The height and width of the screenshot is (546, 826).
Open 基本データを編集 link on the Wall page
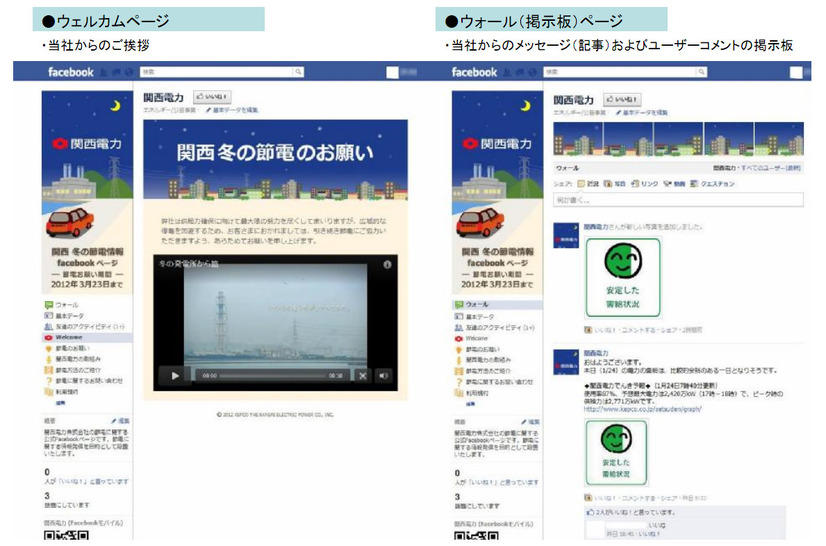point(642,112)
